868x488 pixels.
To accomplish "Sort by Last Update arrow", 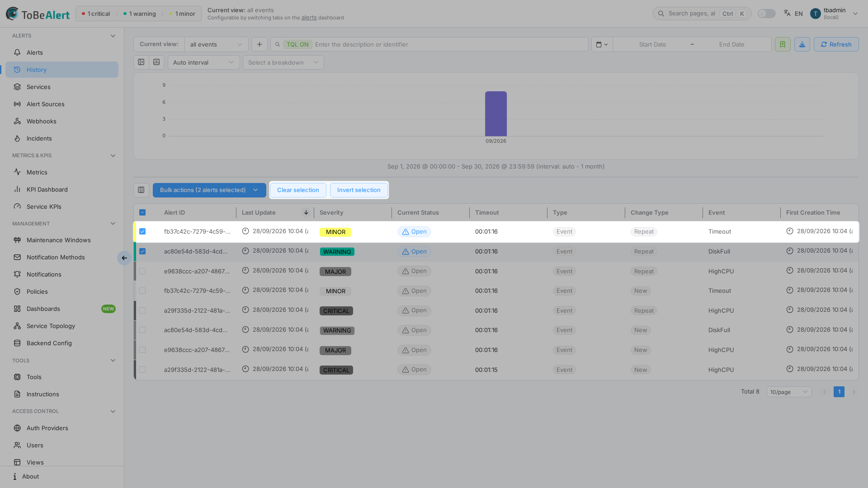I will 306,212.
